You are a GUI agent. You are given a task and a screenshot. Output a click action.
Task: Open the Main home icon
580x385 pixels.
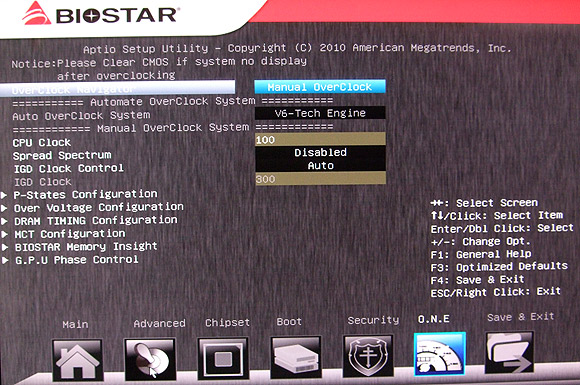77,360
